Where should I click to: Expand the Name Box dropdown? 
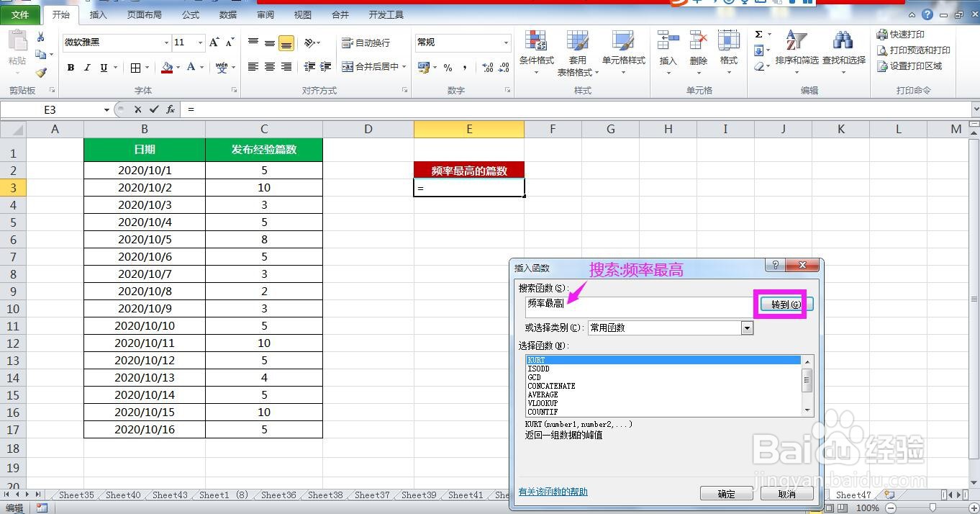pos(106,109)
